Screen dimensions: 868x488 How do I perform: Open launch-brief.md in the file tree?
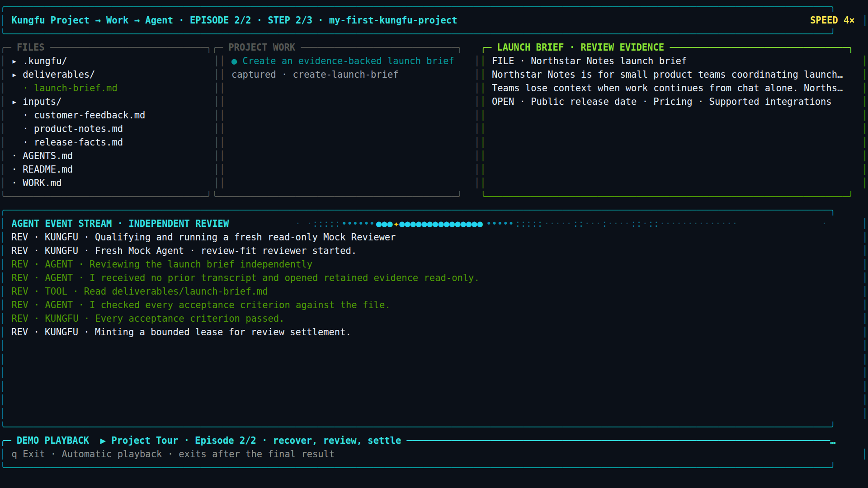(x=75, y=88)
